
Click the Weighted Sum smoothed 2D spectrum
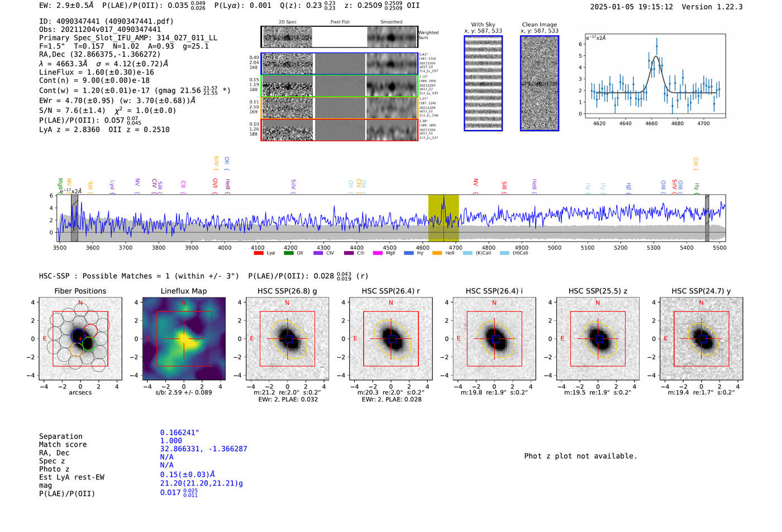(392, 37)
